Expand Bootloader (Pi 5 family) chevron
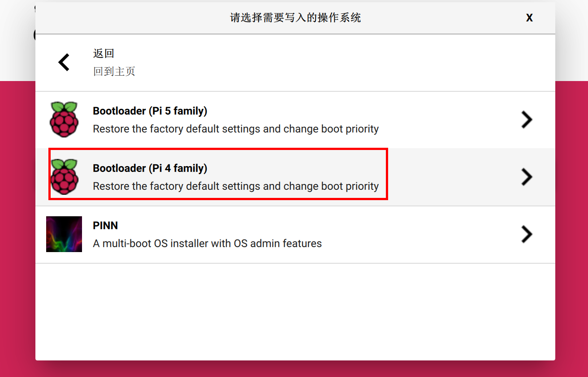 click(x=527, y=120)
